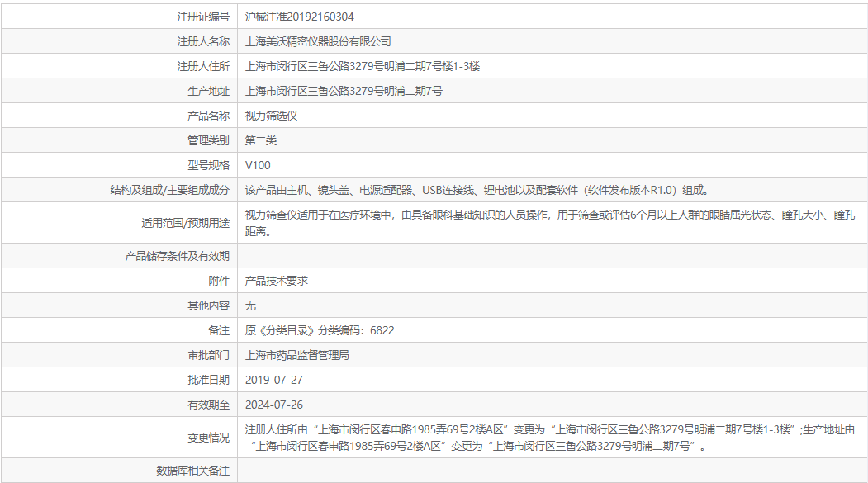This screenshot has height=483, width=868.
Task: Click model specification V100
Action: (258, 165)
